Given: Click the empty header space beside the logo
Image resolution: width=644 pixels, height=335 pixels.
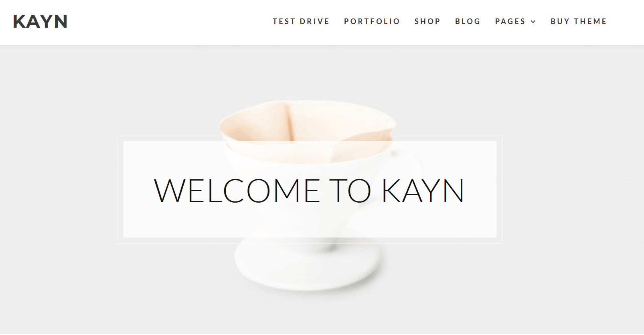Looking at the screenshot, I should pyautogui.click(x=168, y=22).
